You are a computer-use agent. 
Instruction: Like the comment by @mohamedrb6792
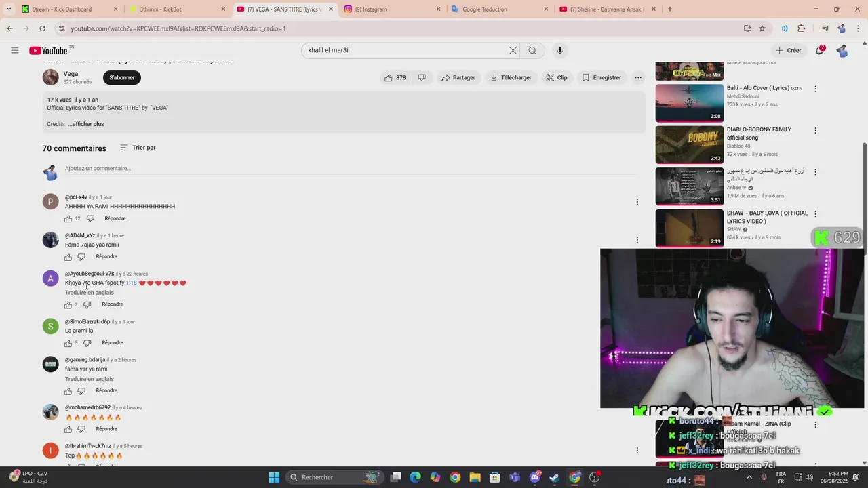tap(68, 430)
